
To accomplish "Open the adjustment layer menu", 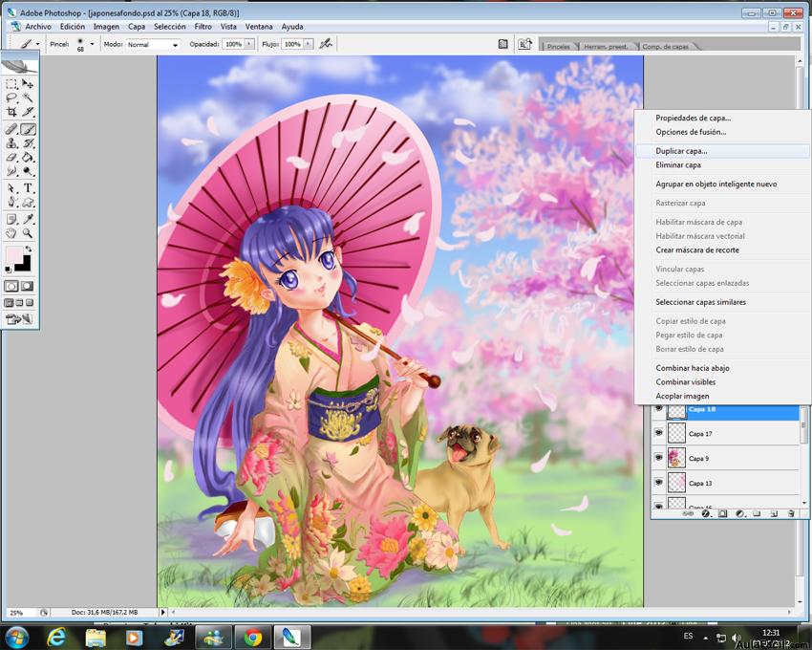I will [739, 513].
